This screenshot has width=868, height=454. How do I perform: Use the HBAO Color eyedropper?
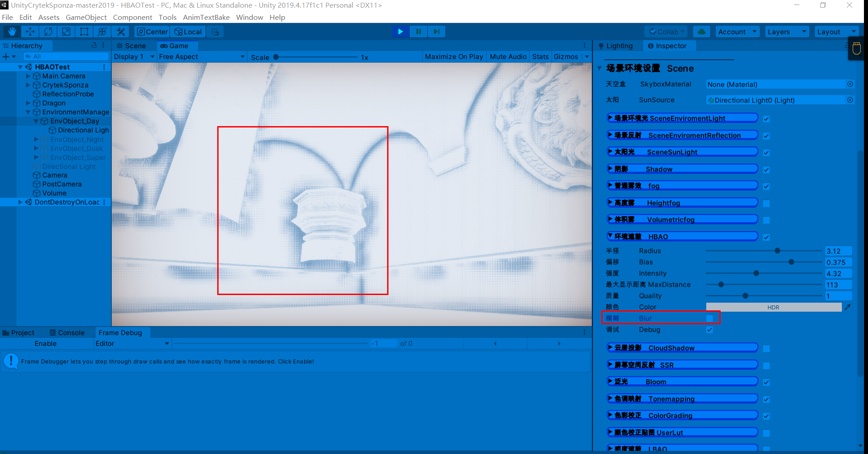[848, 307]
